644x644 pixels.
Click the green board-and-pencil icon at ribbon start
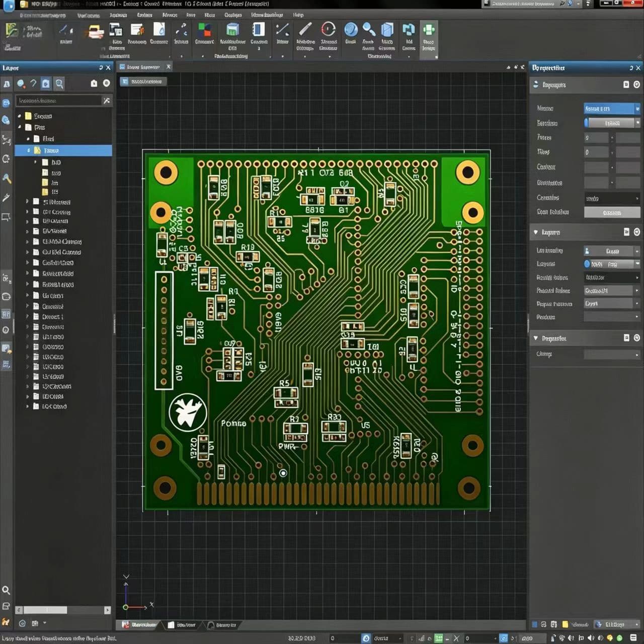click(12, 31)
